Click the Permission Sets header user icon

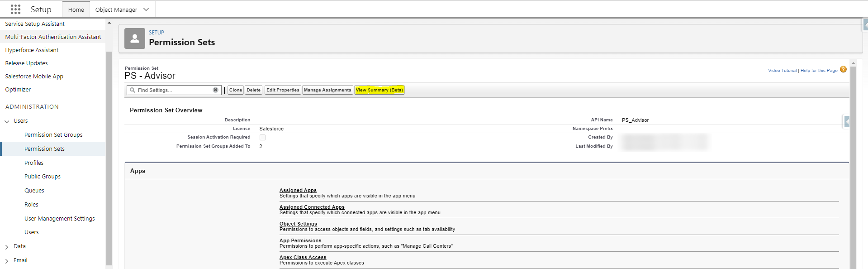click(135, 38)
